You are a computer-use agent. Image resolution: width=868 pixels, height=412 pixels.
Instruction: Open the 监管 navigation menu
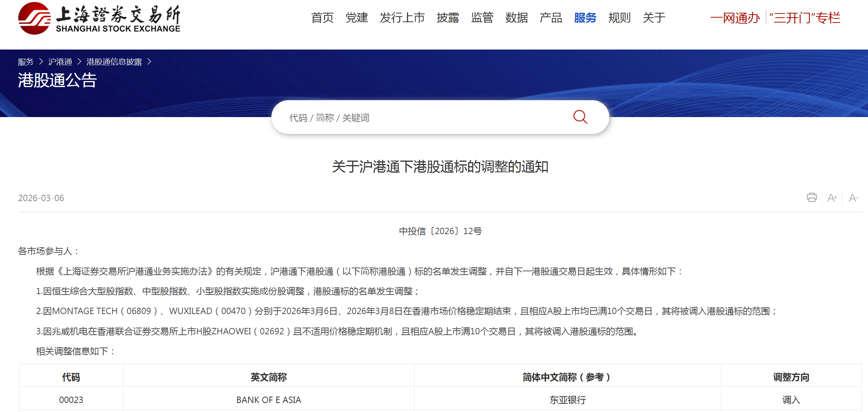(x=482, y=18)
